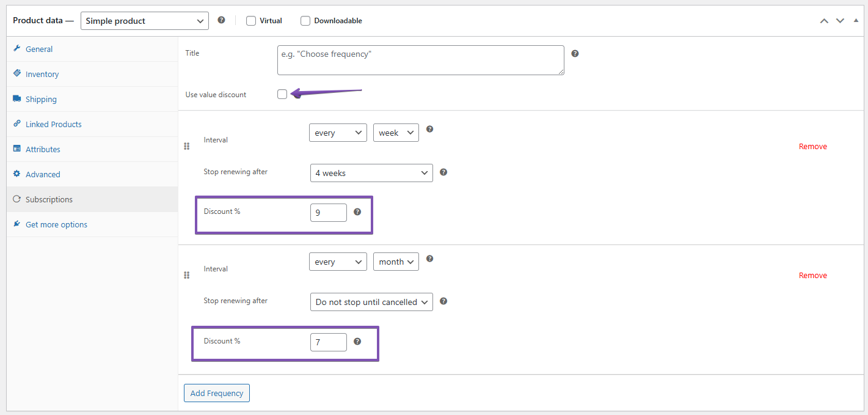868x415 pixels.
Task: Click help icon next to 9% discount
Action: (x=357, y=212)
